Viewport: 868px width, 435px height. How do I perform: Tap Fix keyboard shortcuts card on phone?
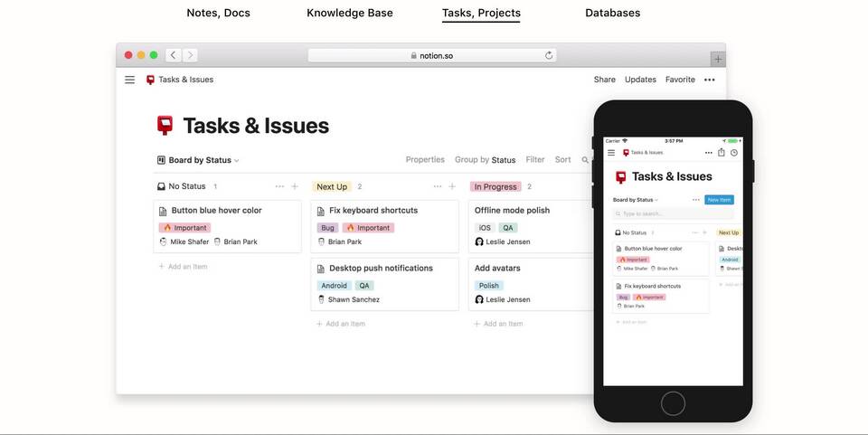click(660, 296)
